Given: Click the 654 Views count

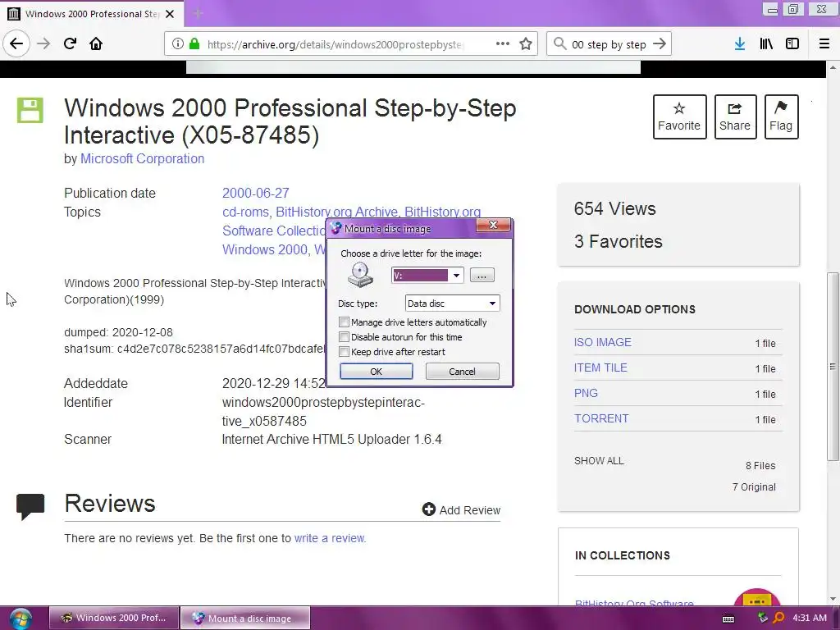Looking at the screenshot, I should tap(615, 208).
